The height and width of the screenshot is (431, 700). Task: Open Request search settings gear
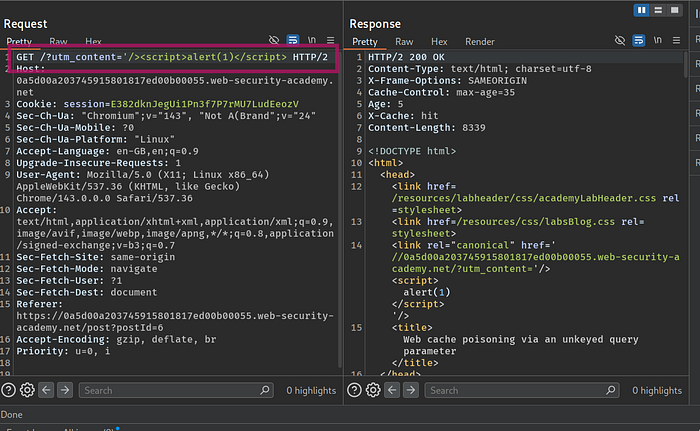tap(27, 390)
